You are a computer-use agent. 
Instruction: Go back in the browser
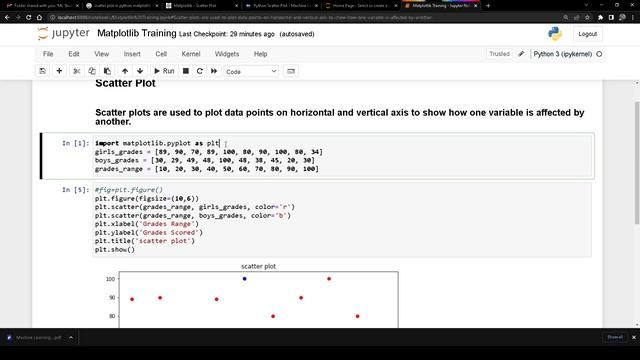(7, 18)
